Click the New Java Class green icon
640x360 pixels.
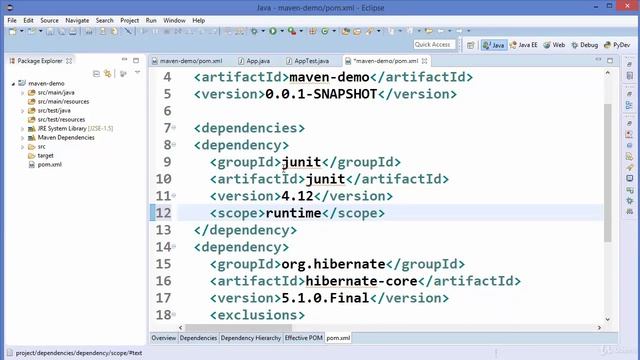pos(325,31)
